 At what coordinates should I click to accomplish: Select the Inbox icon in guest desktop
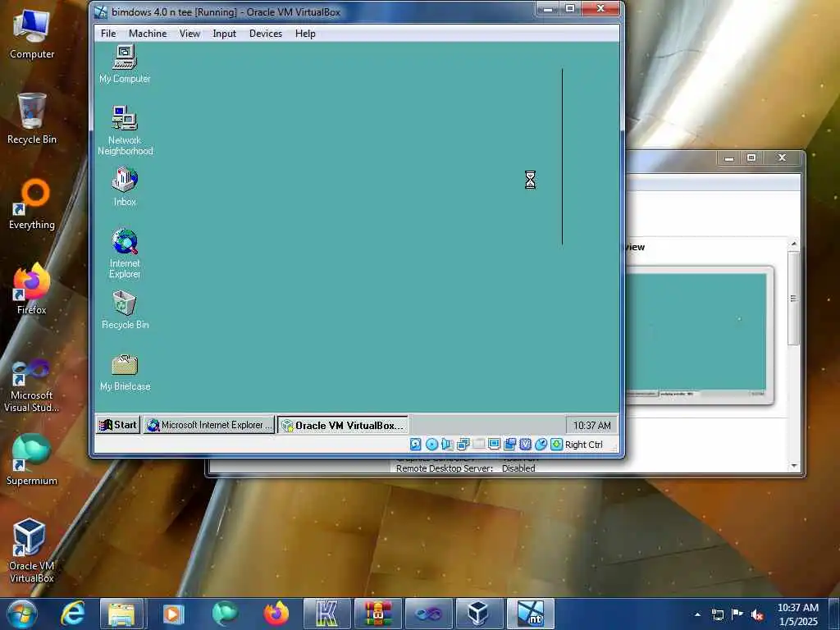click(x=125, y=186)
